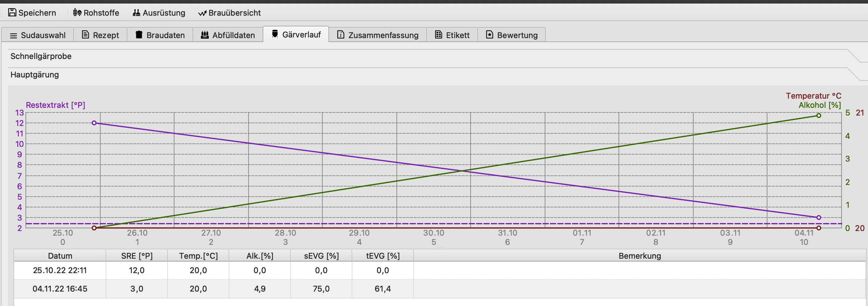Sort table by Datum column header
This screenshot has height=306, width=868.
pos(60,256)
